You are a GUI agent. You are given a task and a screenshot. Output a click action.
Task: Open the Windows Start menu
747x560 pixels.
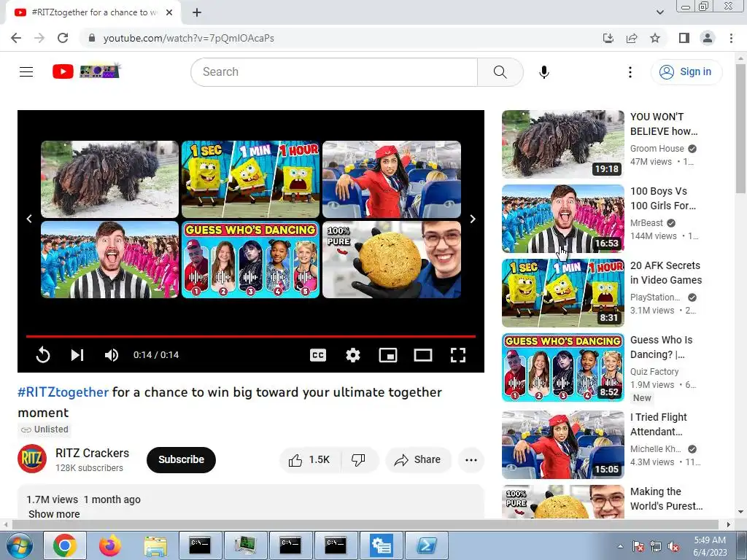[20, 545]
